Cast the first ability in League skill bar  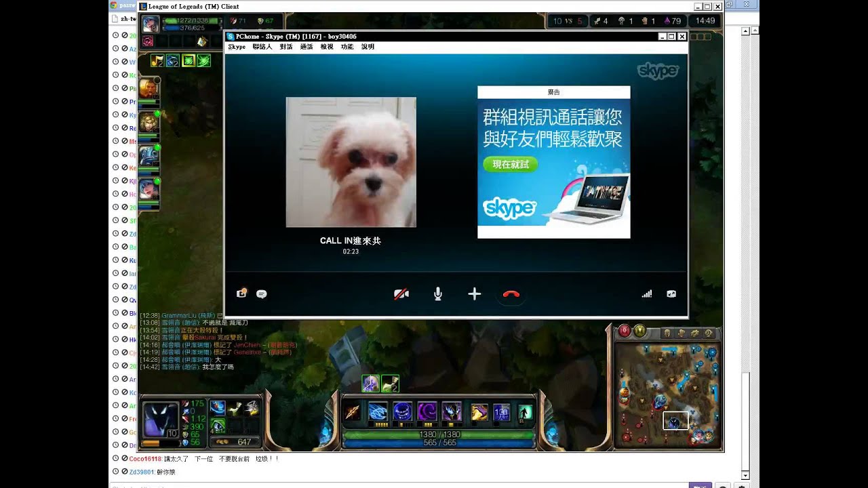378,411
